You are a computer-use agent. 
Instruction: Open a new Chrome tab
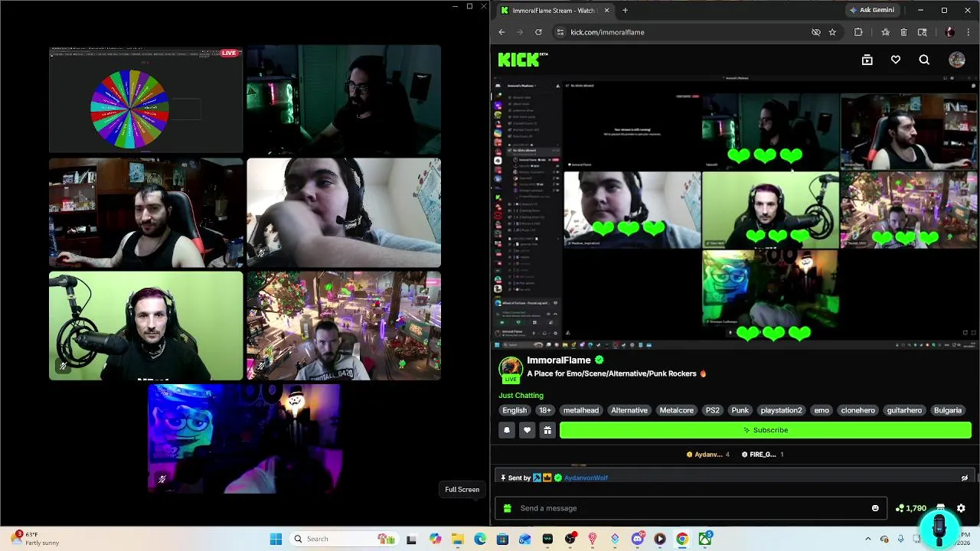(x=625, y=10)
